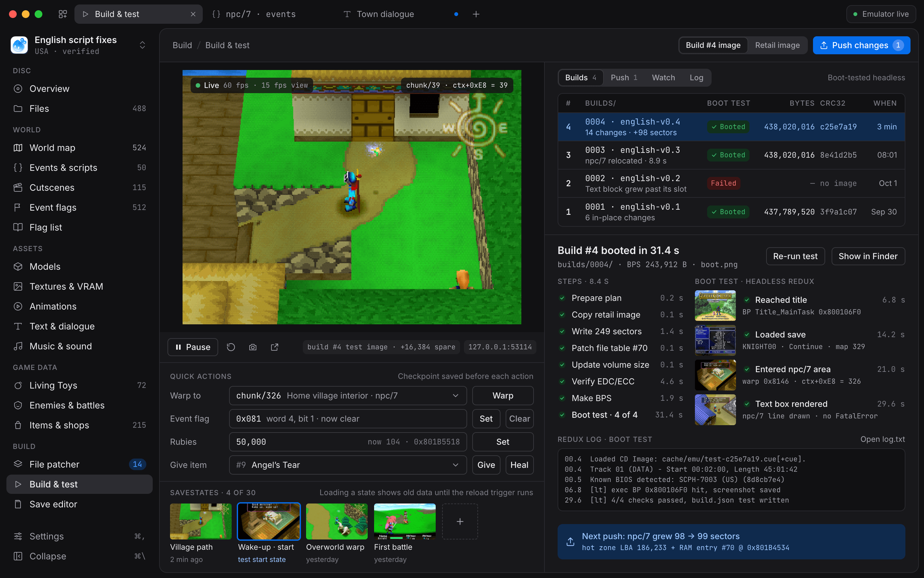The height and width of the screenshot is (578, 924).
Task: Switch to Build #4 image view
Action: [x=713, y=45]
